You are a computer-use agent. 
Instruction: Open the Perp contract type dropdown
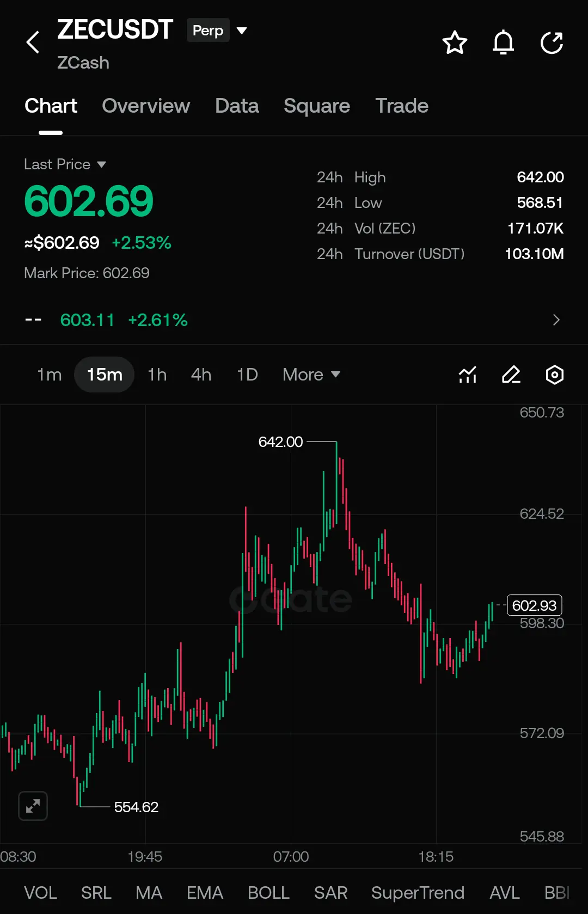click(x=217, y=30)
